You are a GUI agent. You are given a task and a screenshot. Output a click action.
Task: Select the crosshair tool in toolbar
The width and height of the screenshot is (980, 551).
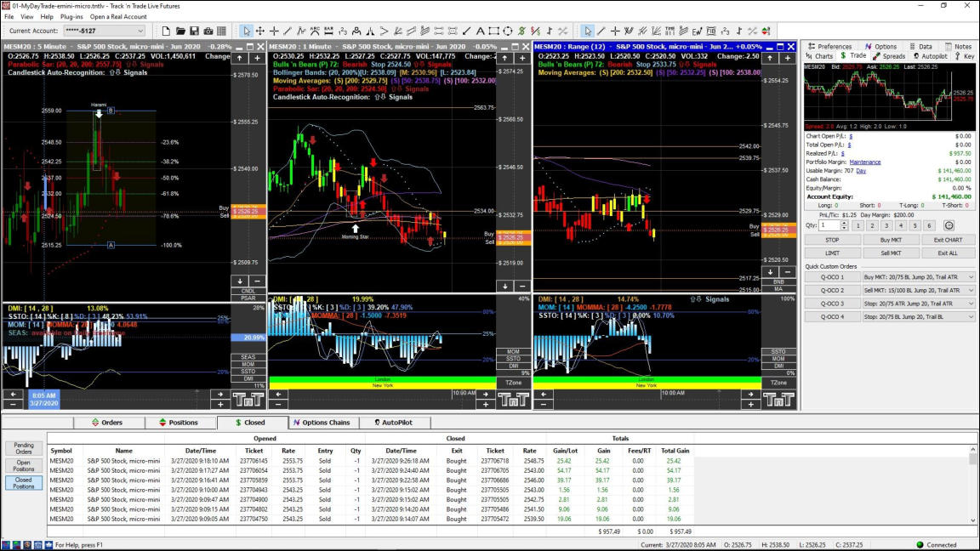[274, 31]
